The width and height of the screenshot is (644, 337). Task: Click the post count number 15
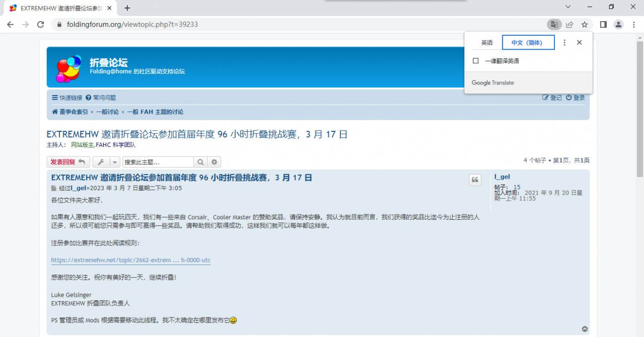[517, 187]
